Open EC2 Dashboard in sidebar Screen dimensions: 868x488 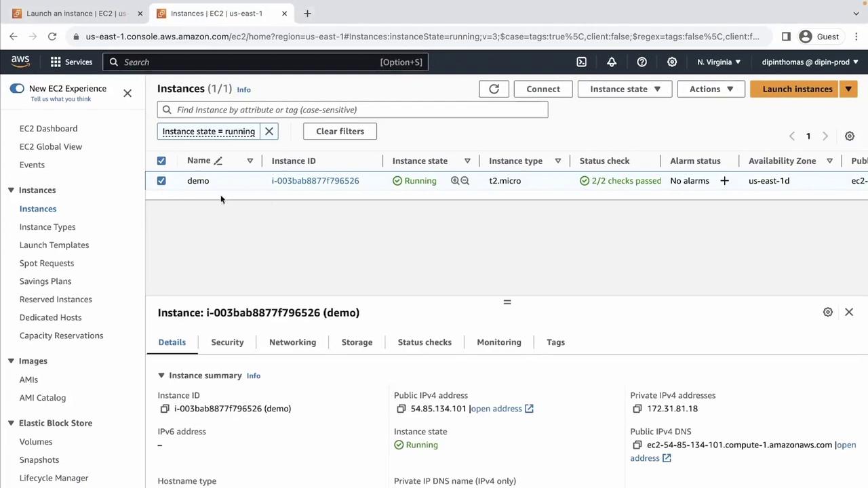(48, 129)
